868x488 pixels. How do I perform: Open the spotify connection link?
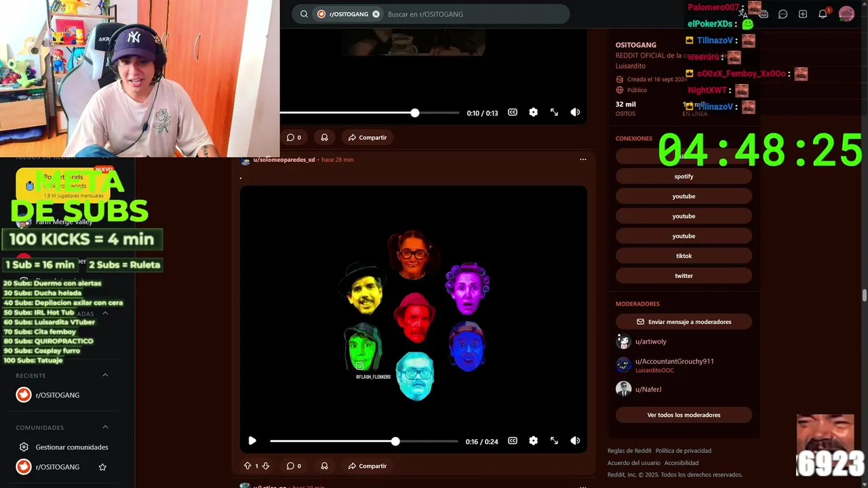[684, 176]
